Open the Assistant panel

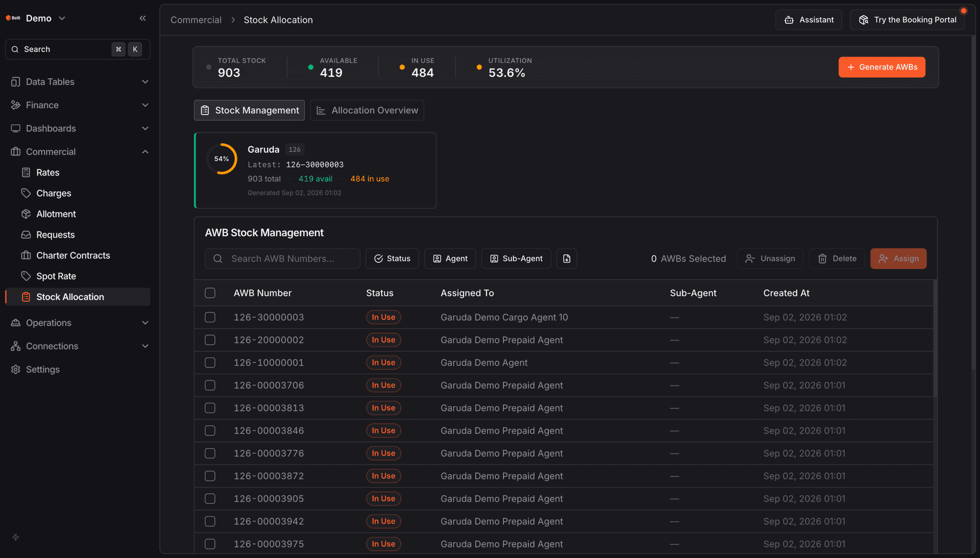point(808,20)
